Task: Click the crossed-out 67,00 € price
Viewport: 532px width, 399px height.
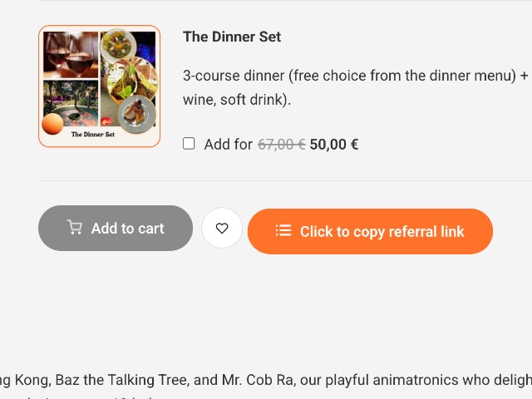Action: pyautogui.click(x=281, y=145)
